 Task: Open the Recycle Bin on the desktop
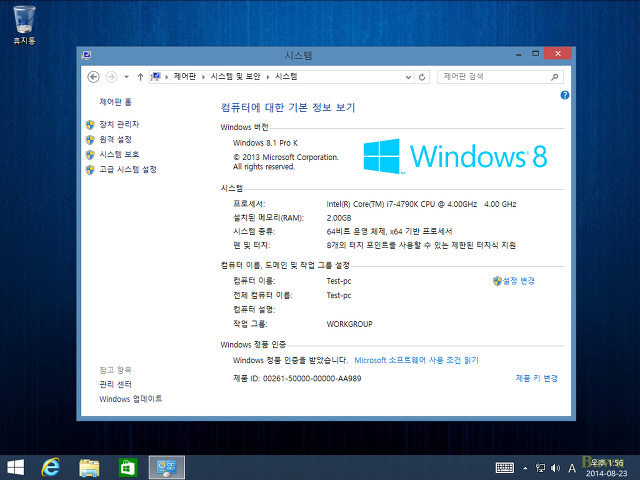coord(24,24)
